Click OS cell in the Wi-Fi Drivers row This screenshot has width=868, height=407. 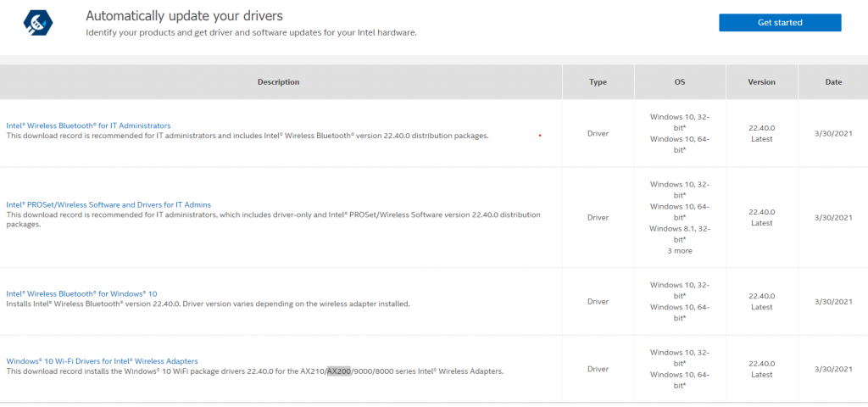pyautogui.click(x=680, y=369)
